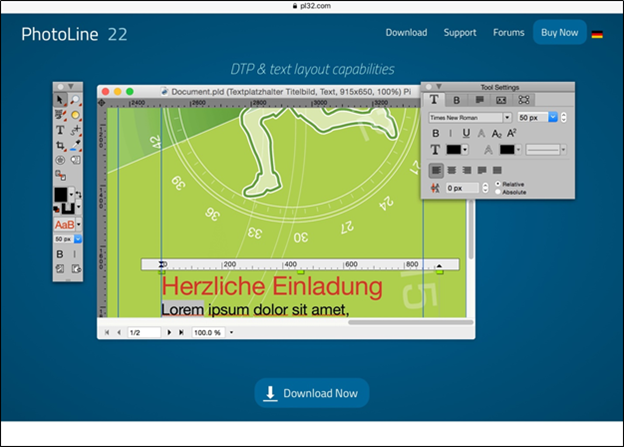Click the bottom-right toolbox icon with arrow
The height and width of the screenshot is (447, 624).
tap(76, 269)
